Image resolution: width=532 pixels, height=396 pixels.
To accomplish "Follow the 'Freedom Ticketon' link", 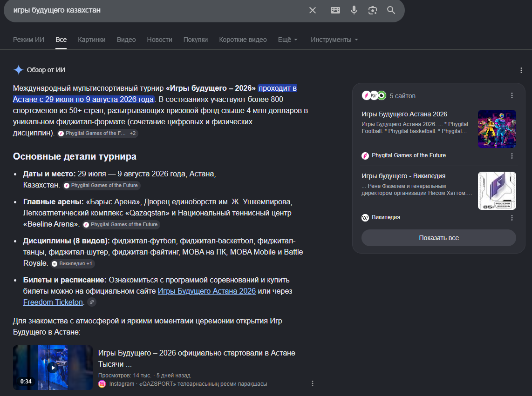I will pyautogui.click(x=53, y=302).
